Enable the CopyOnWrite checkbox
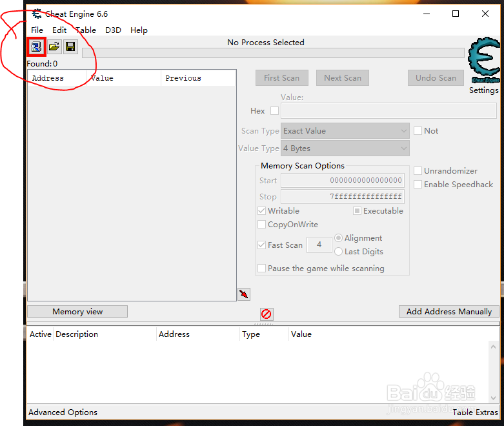The image size is (504, 426). 261,225
